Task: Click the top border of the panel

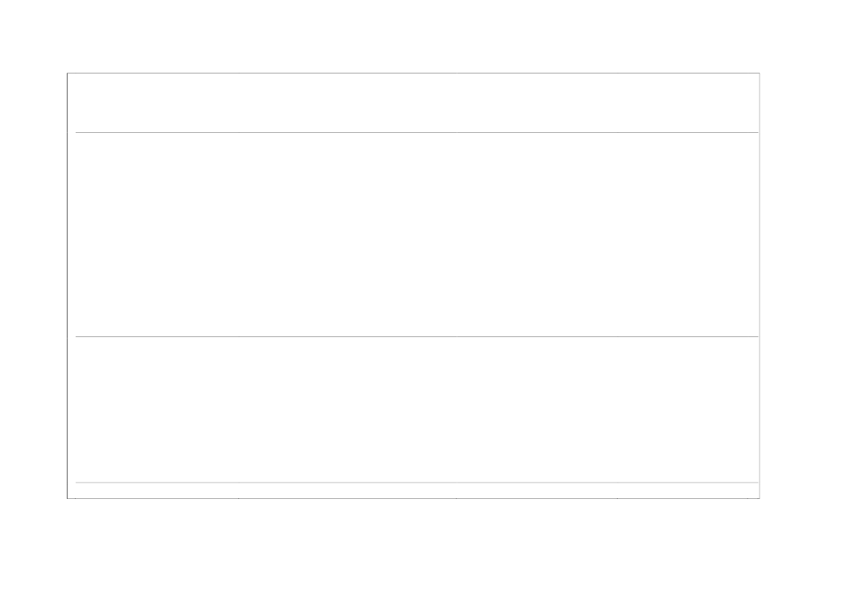Action: point(413,73)
